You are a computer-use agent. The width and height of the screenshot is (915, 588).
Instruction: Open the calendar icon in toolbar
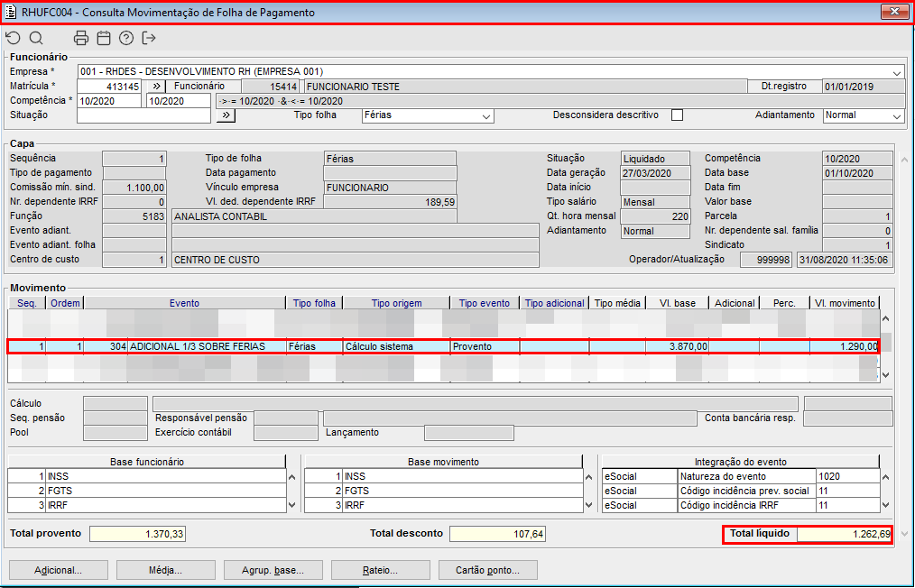(104, 38)
